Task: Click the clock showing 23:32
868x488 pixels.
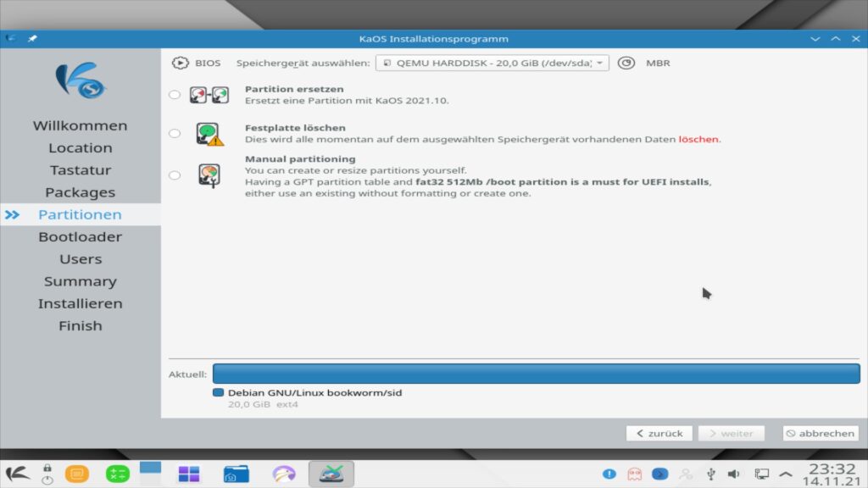Action: (x=832, y=469)
